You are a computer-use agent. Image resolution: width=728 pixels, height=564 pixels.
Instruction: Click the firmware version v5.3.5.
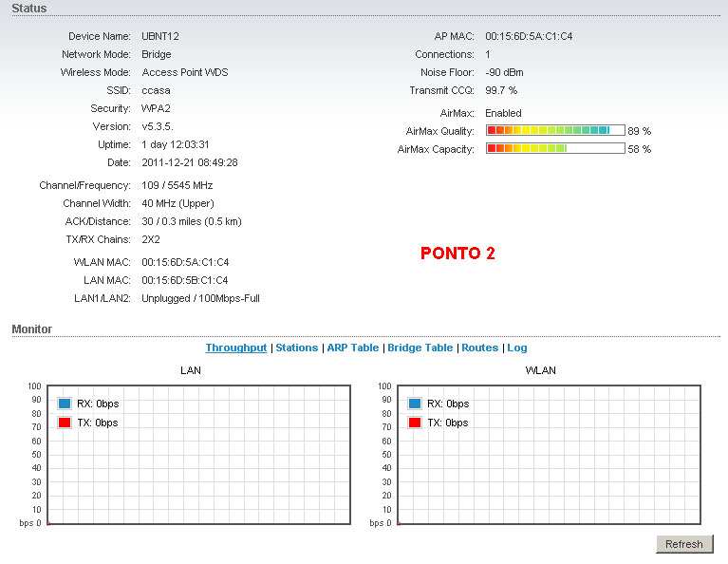tap(158, 127)
